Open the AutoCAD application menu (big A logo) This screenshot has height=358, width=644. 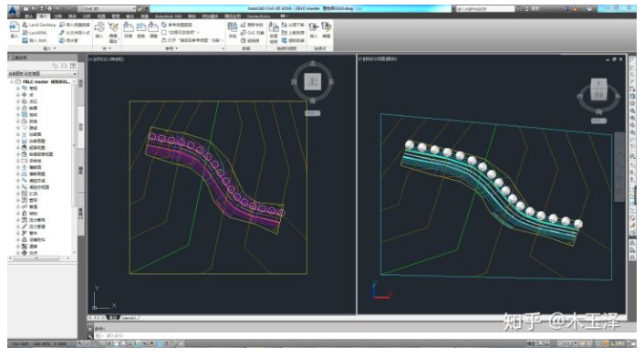coord(13,11)
